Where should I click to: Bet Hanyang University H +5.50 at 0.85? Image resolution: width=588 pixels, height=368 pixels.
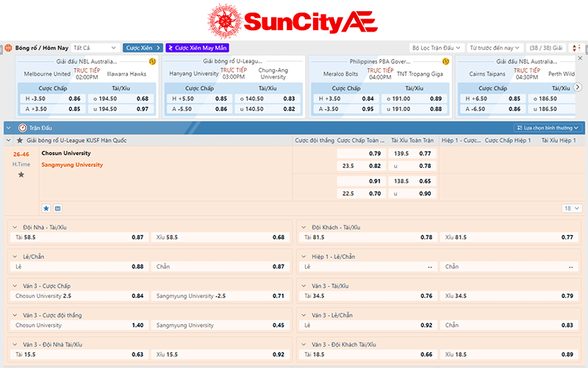coord(199,99)
